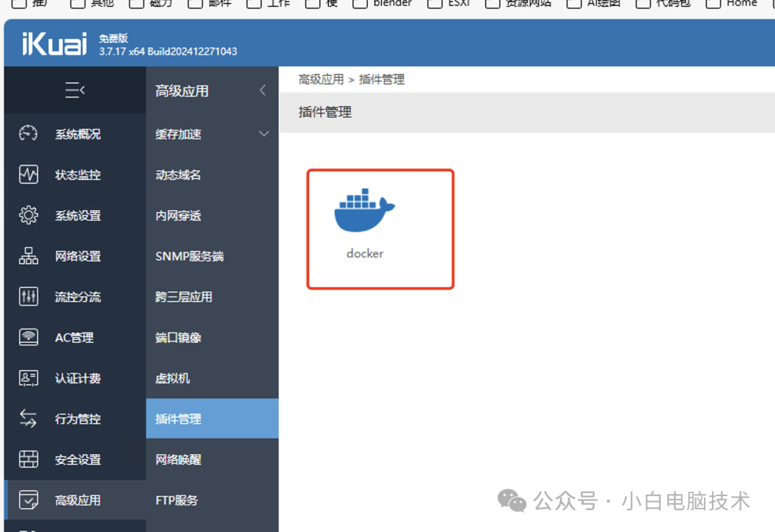775x532 pixels.
Task: Click 插件管理 breadcrumb text
Action: coord(382,79)
